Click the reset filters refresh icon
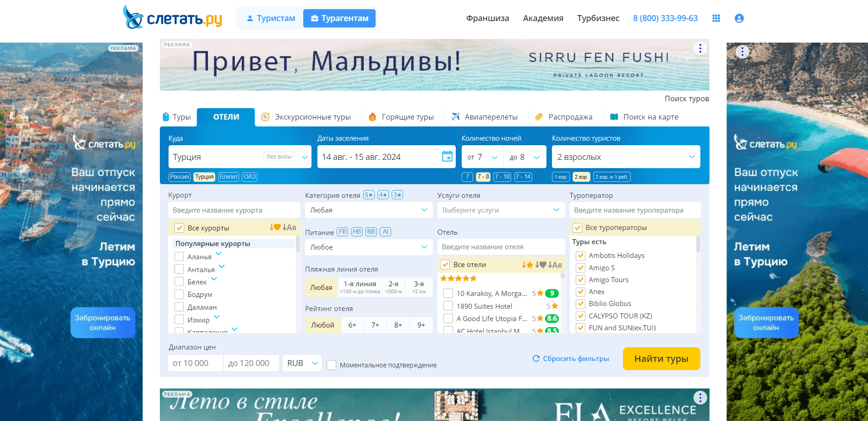 pos(536,358)
